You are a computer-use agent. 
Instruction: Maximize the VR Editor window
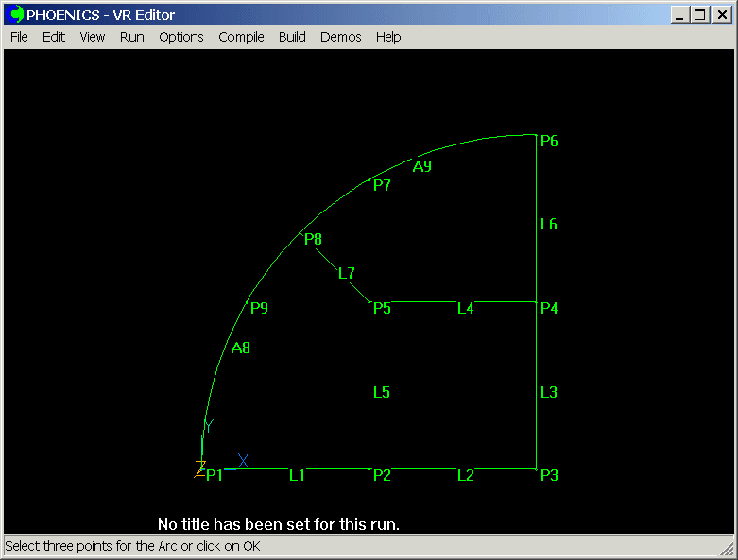[x=699, y=14]
